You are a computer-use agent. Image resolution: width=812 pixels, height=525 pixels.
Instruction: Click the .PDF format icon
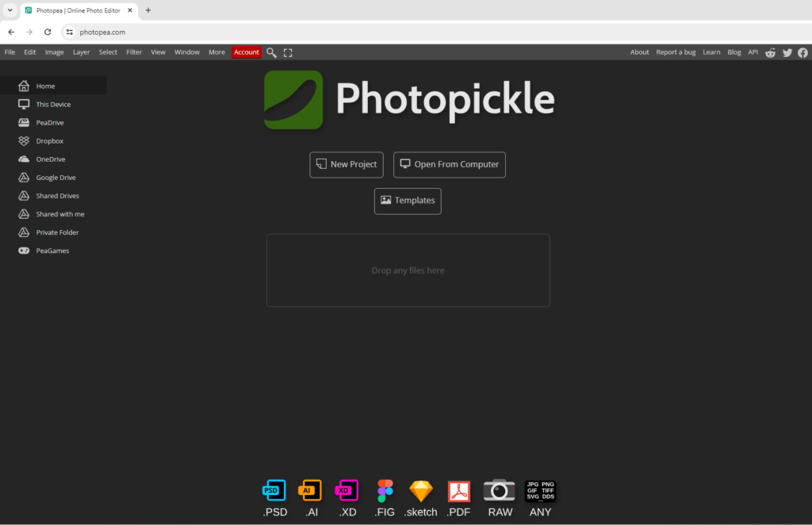pyautogui.click(x=458, y=490)
